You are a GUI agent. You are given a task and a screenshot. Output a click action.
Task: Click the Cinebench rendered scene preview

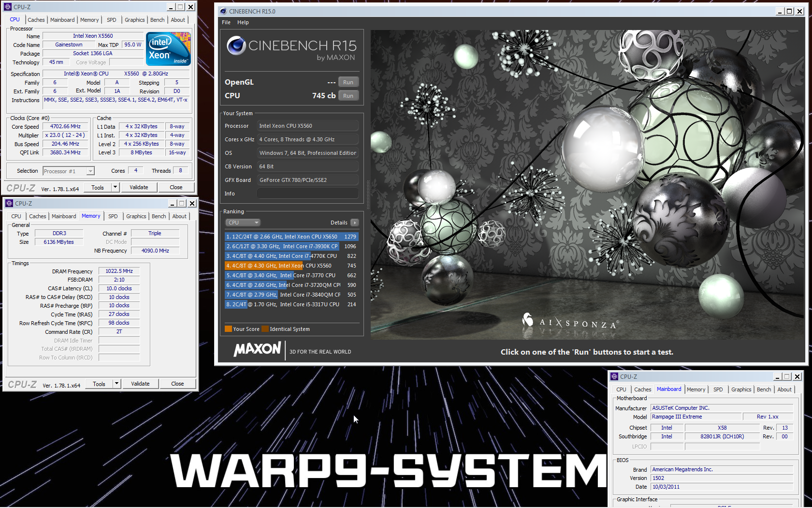[587, 184]
